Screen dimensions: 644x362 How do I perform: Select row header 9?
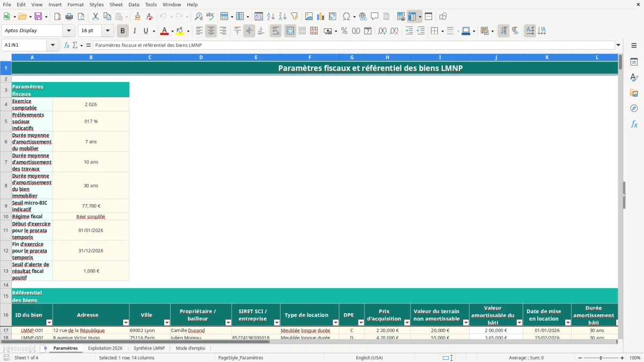point(6,206)
